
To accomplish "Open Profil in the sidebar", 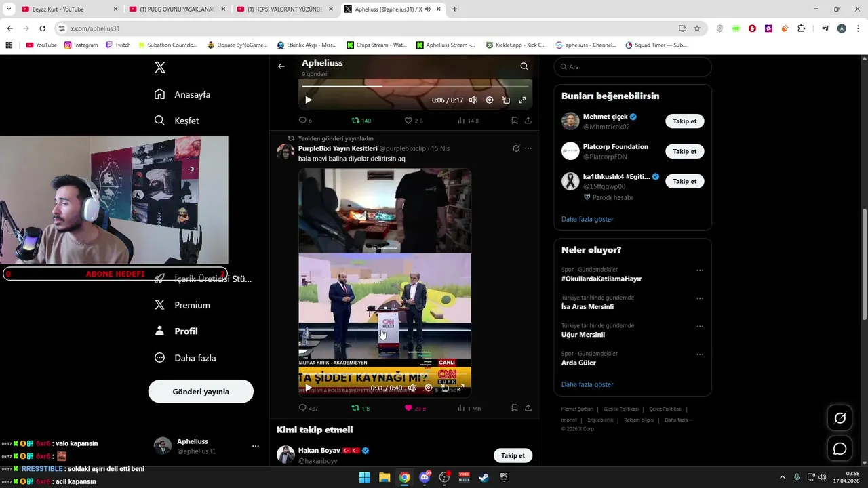I will pyautogui.click(x=176, y=331).
